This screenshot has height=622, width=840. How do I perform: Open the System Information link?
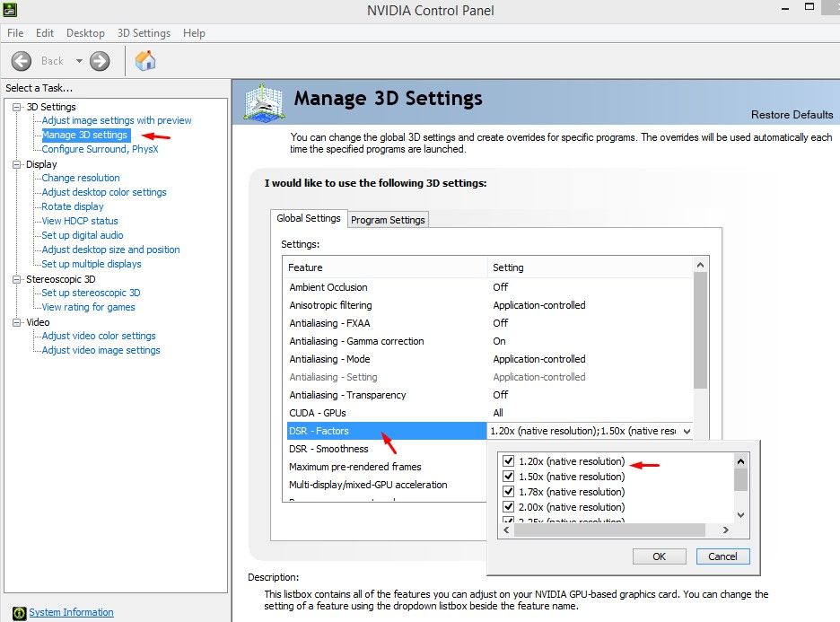71,612
